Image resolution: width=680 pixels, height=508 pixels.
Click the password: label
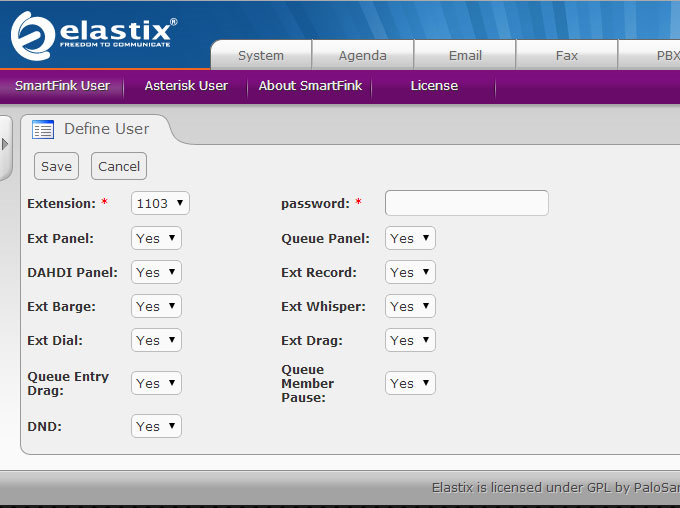[315, 203]
